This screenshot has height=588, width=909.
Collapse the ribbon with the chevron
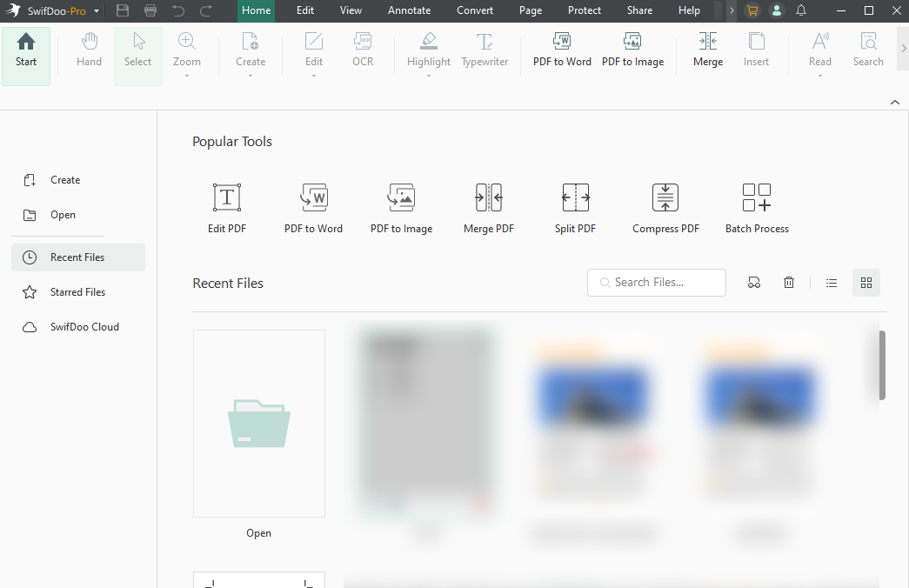[x=894, y=102]
